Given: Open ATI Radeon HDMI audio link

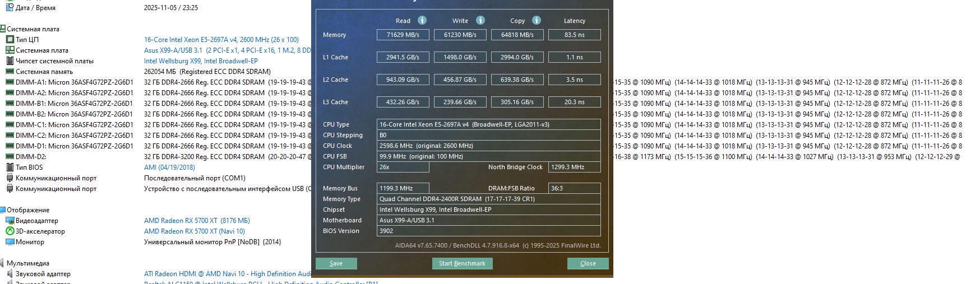Looking at the screenshot, I should click(228, 273).
